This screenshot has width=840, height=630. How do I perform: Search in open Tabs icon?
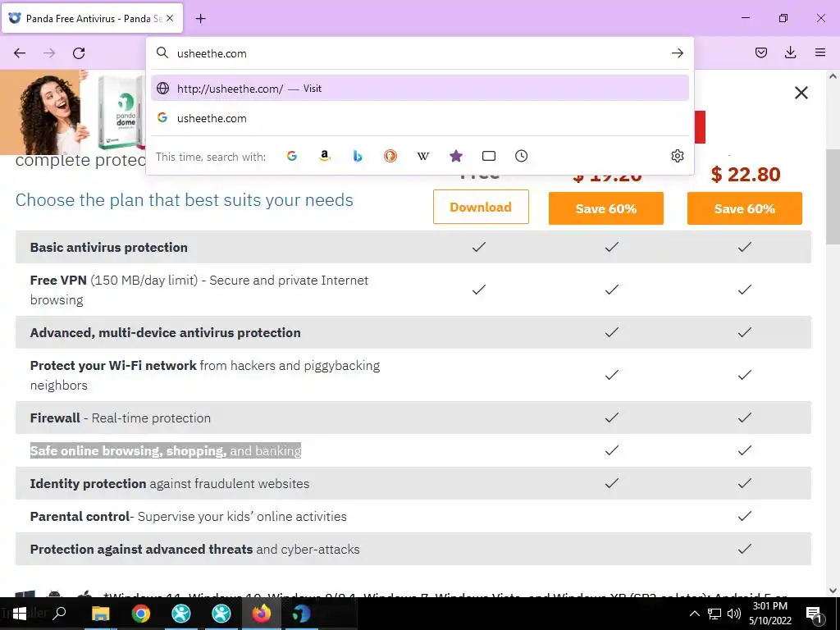click(x=489, y=156)
